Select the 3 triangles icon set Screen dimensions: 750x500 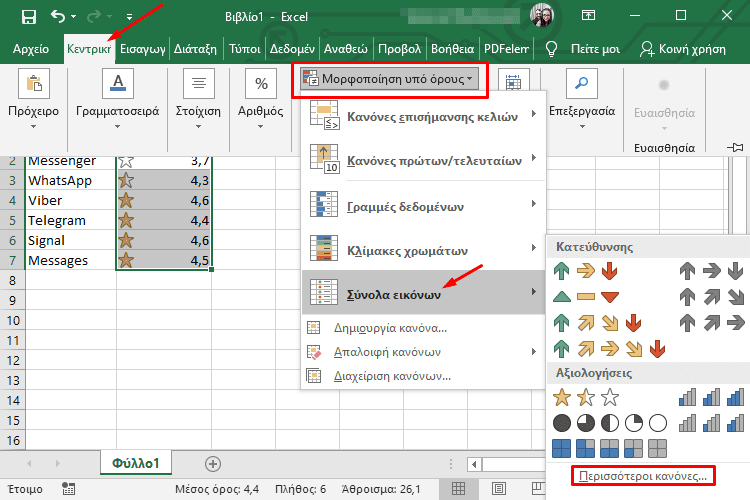tap(585, 296)
